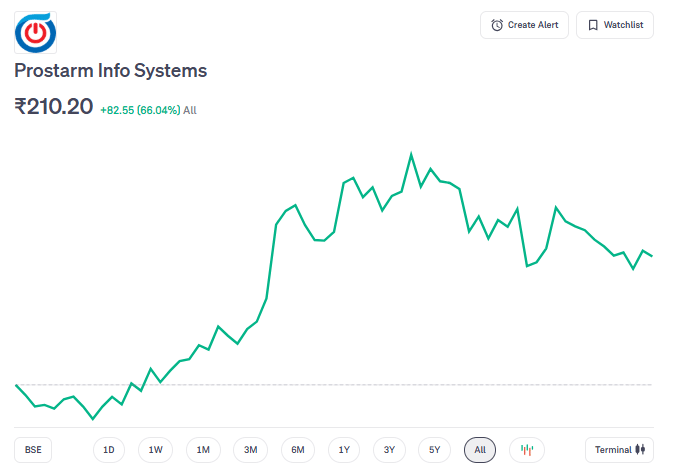Screen dimensions: 674x472
Task: Create a price alert
Action: (524, 25)
